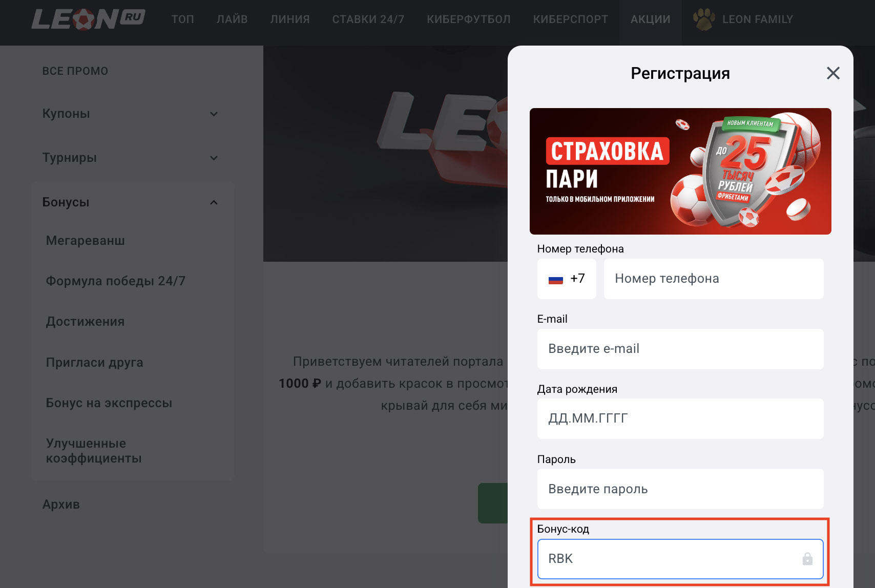Viewport: 875px width, 588px height.
Task: Click the E-mail label
Action: [x=552, y=319]
